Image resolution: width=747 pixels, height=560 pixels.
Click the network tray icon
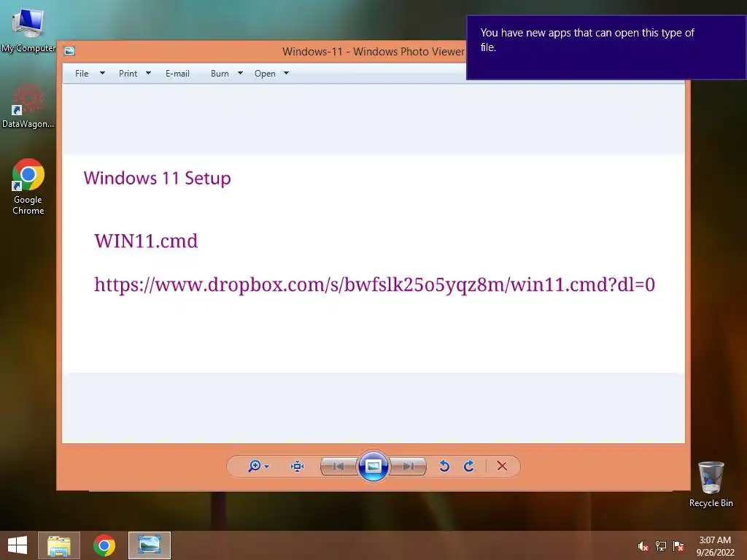(661, 545)
